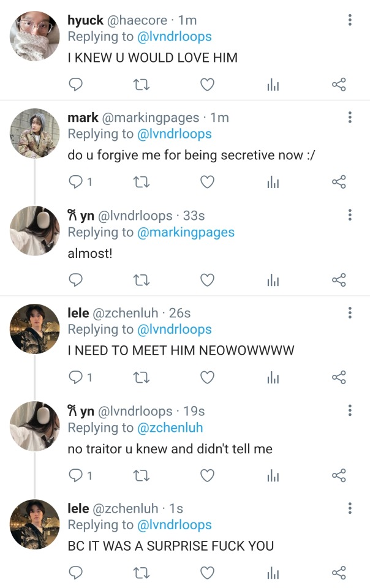The width and height of the screenshot is (370, 588).
Task: Like hyuck's "I KNEW U WOULD LOVE HIM" tweet
Action: 208,85
